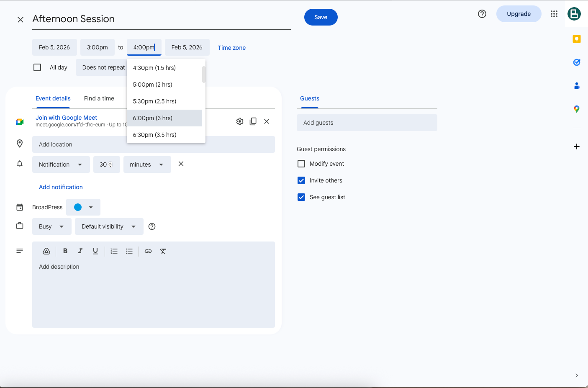Insert a numbered list in description

coord(114,251)
